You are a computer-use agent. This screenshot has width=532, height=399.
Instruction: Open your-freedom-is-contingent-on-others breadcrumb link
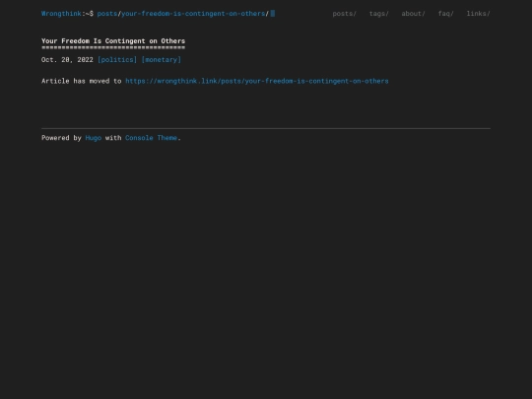[193, 14]
